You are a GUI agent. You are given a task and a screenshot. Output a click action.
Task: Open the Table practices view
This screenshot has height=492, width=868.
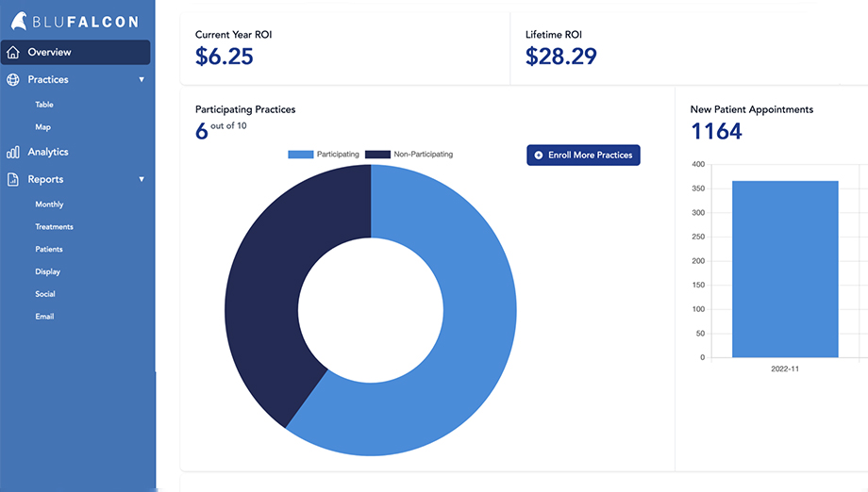tap(44, 105)
